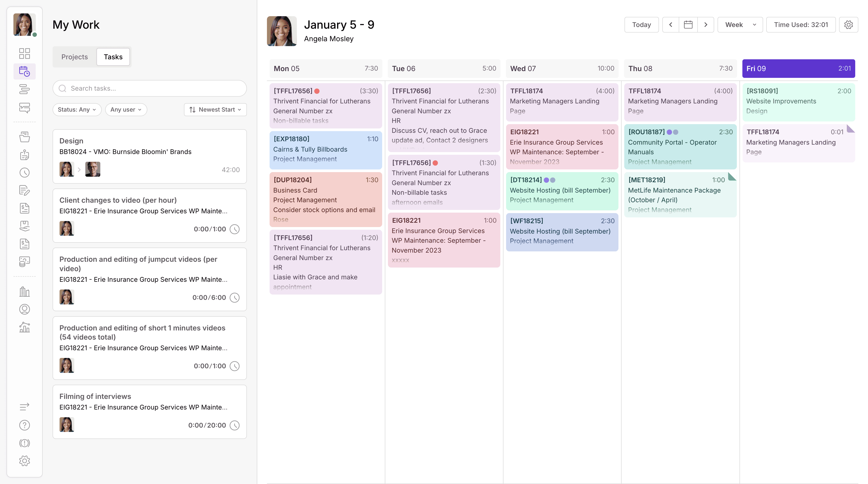
Task: Open calendar settings gear icon
Action: [848, 25]
